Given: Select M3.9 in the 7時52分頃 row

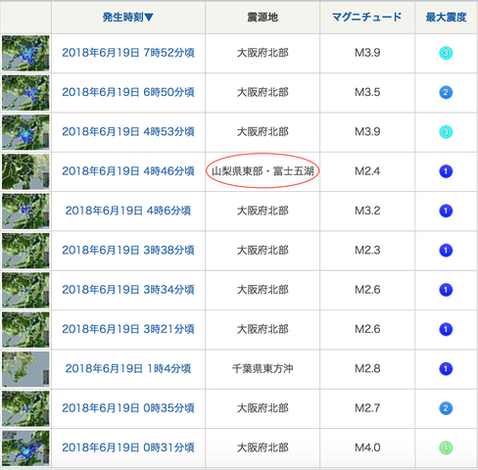Looking at the screenshot, I should coord(367,53).
